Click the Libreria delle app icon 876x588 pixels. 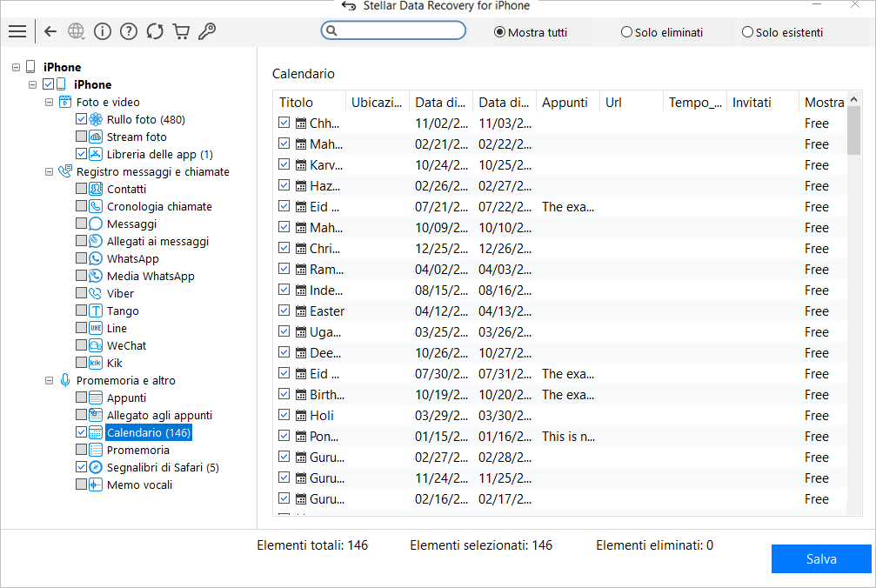pyautogui.click(x=96, y=154)
